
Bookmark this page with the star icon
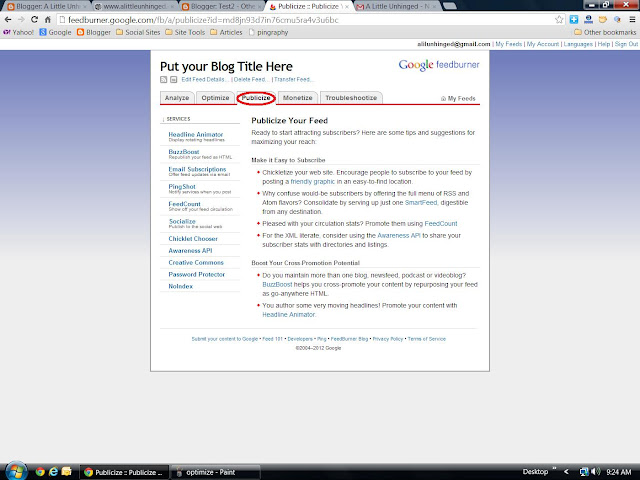point(559,20)
